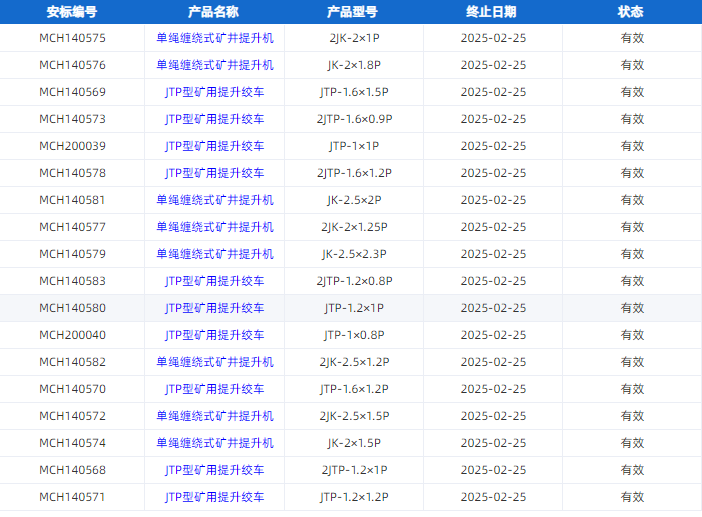Click the 状态 column header
The image size is (702, 517).
point(631,12)
